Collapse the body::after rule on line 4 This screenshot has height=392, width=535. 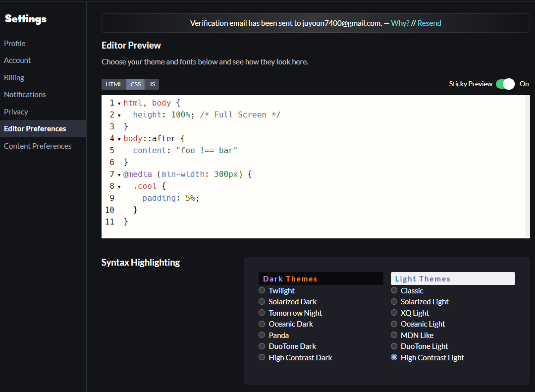(119, 139)
